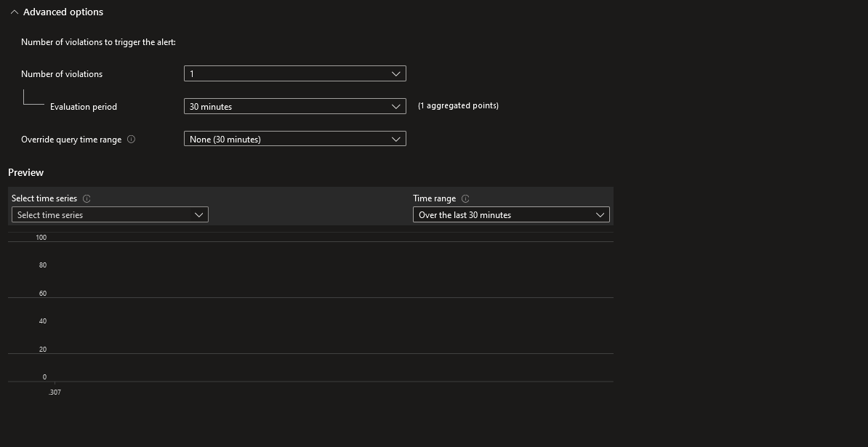Click info icon beside Select time series

87,198
